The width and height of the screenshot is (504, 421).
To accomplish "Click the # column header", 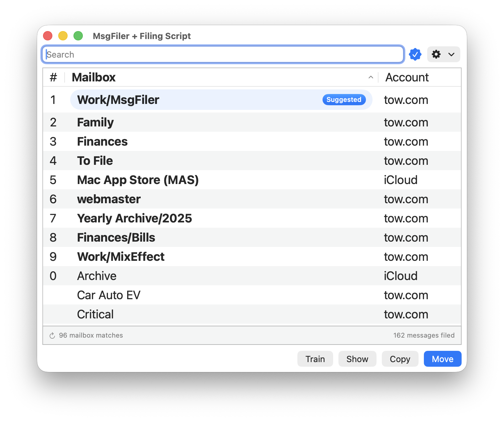I will tap(53, 77).
